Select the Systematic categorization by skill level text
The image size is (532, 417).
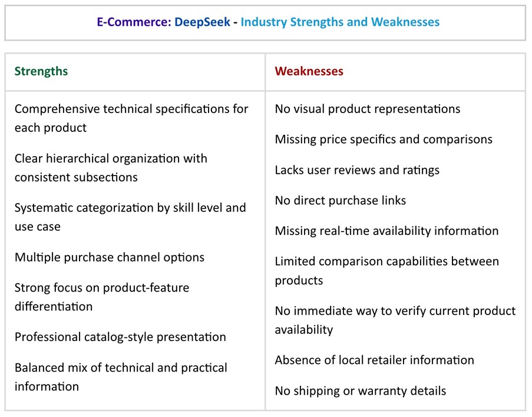point(130,217)
